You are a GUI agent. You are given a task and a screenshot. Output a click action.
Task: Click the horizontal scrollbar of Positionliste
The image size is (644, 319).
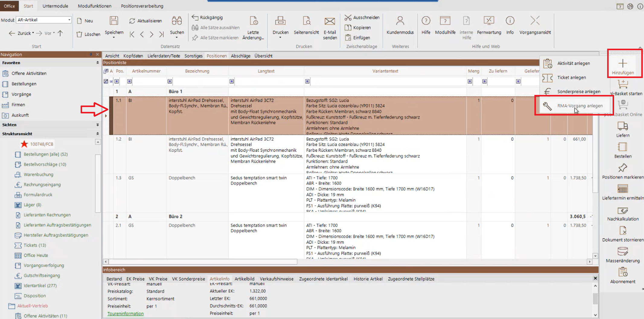(x=203, y=262)
